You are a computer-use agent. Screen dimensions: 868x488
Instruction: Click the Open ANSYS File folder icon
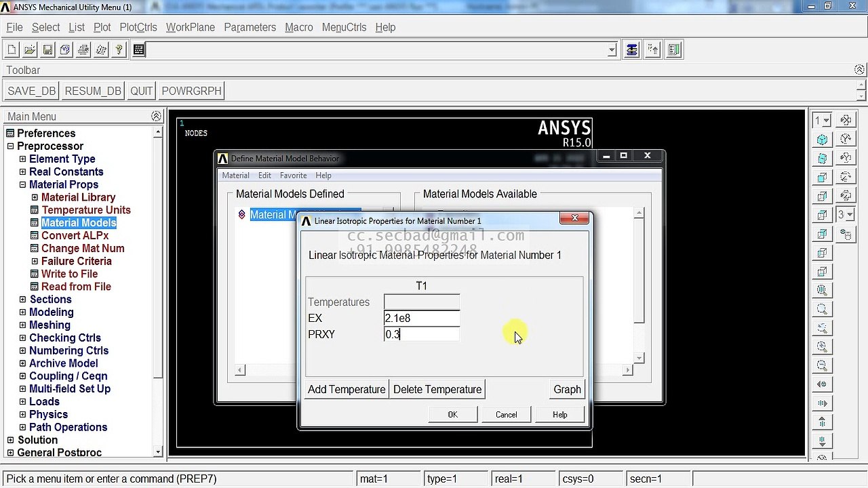click(x=30, y=49)
